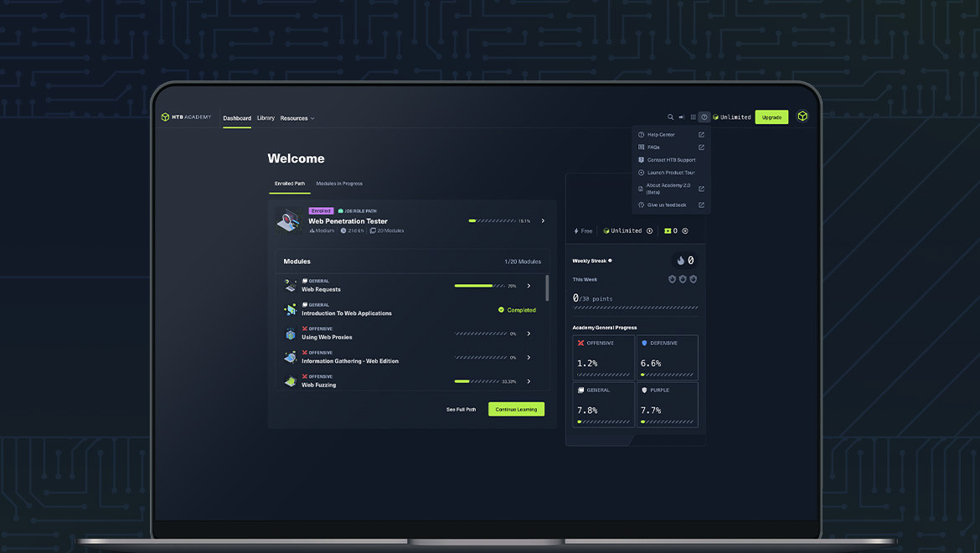The image size is (980, 553).
Task: Switch to Modules in Progress tab
Action: (x=339, y=183)
